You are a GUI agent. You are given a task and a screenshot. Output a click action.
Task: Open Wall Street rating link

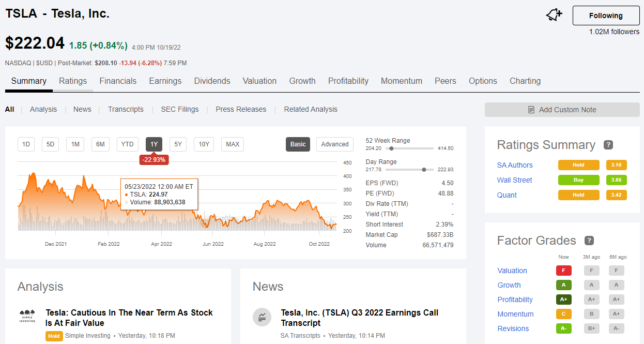pyautogui.click(x=514, y=180)
